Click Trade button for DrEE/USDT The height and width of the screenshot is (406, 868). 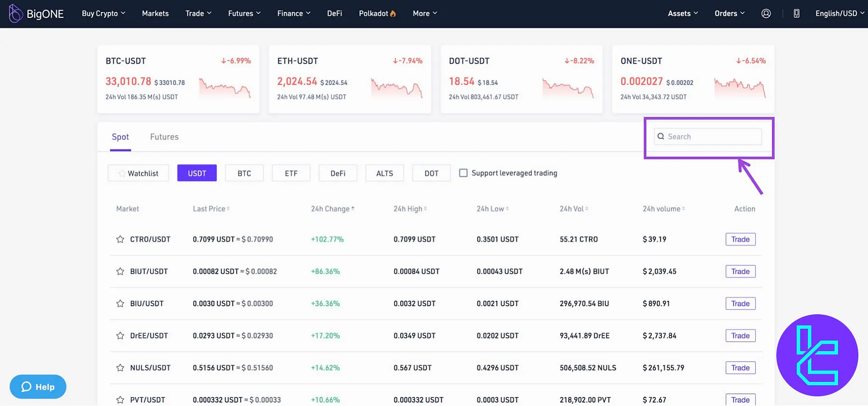741,336
